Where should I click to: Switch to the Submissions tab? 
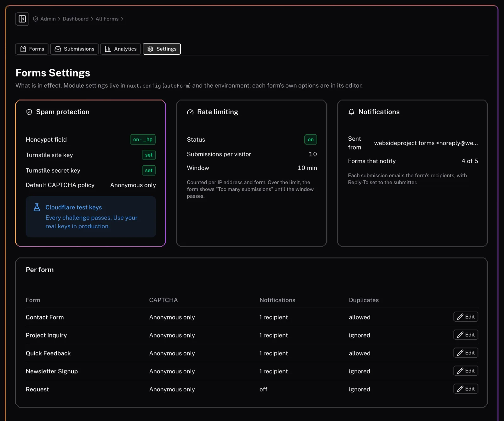74,49
